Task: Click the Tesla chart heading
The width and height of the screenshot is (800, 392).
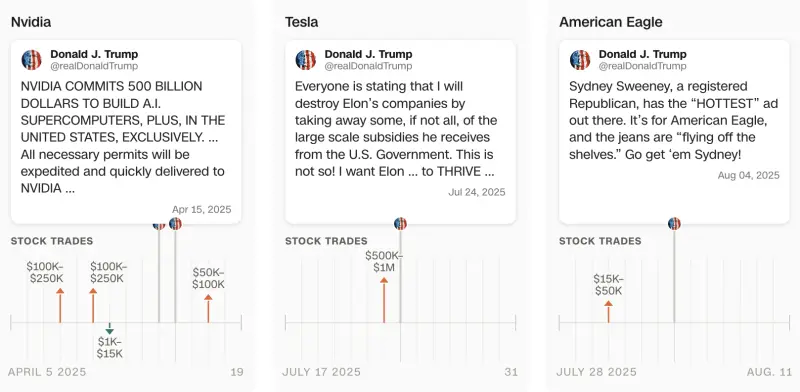Action: click(302, 22)
